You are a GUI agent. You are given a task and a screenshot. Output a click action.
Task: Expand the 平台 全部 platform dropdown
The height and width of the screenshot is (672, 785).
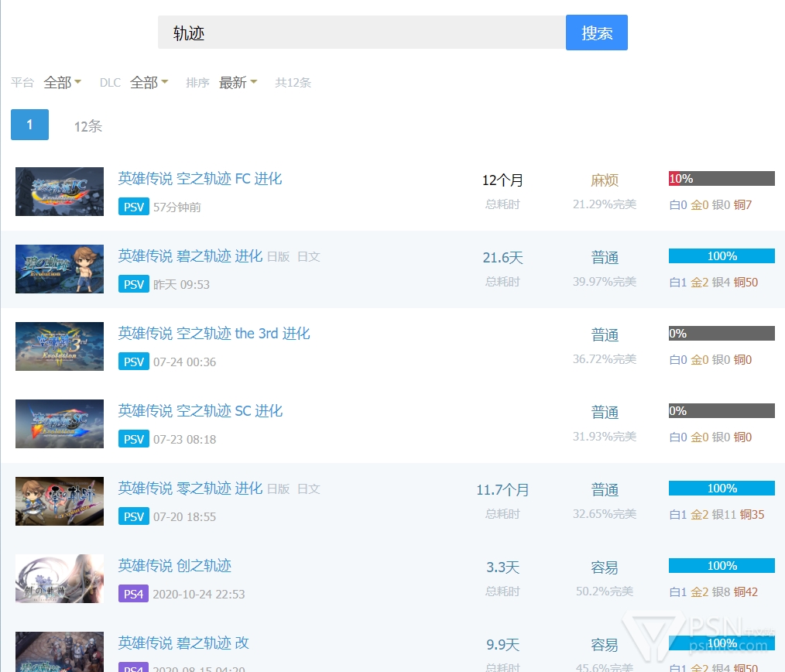[63, 82]
